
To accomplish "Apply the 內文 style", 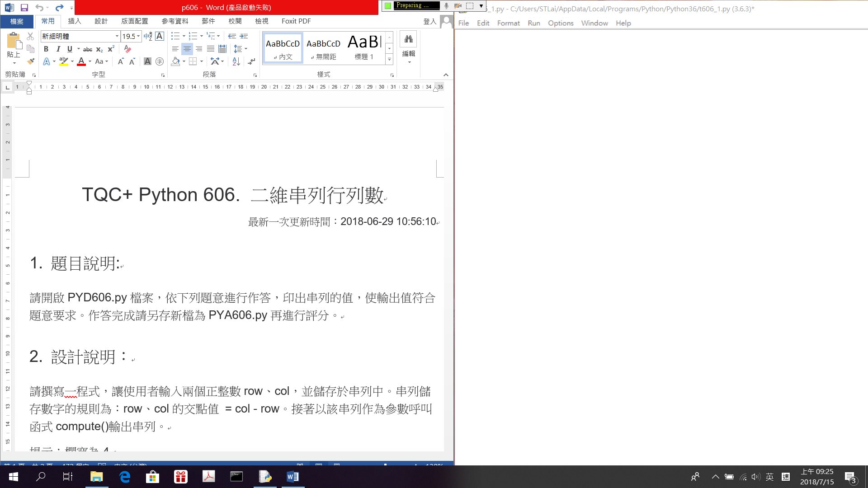I will pos(283,48).
